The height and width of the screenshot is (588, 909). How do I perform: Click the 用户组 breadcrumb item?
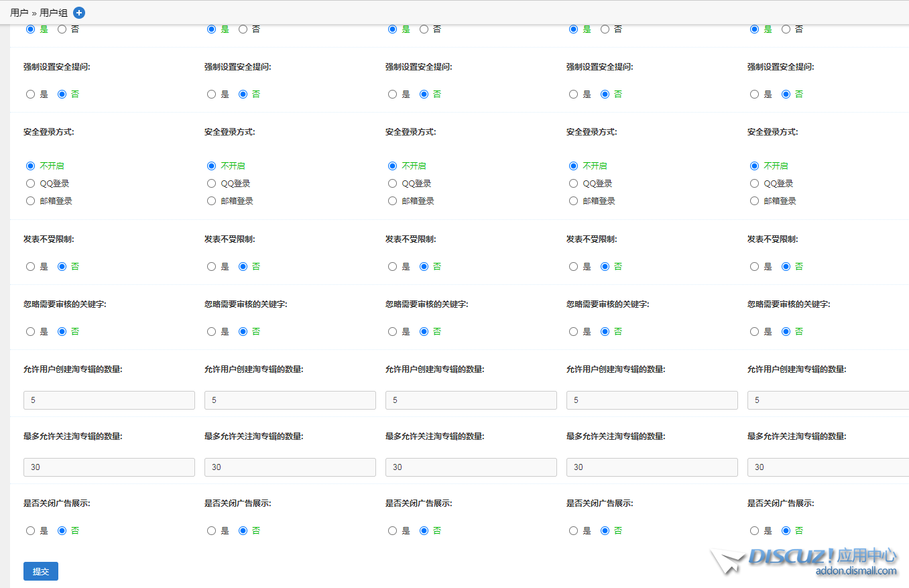[x=54, y=13]
